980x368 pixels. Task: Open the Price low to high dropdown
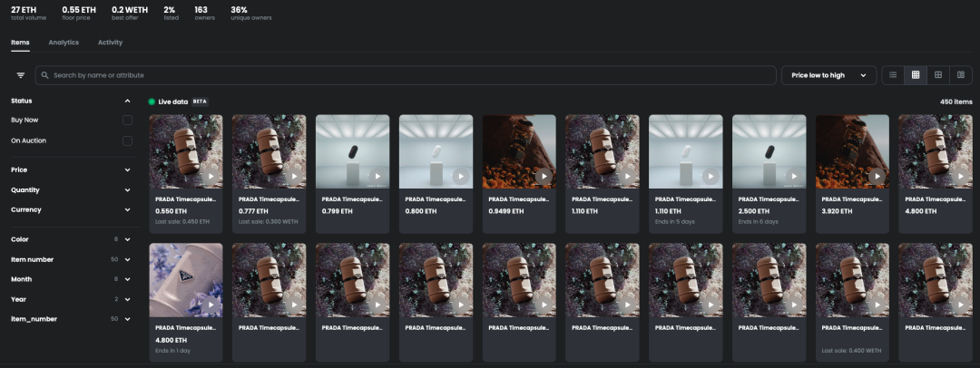click(828, 75)
